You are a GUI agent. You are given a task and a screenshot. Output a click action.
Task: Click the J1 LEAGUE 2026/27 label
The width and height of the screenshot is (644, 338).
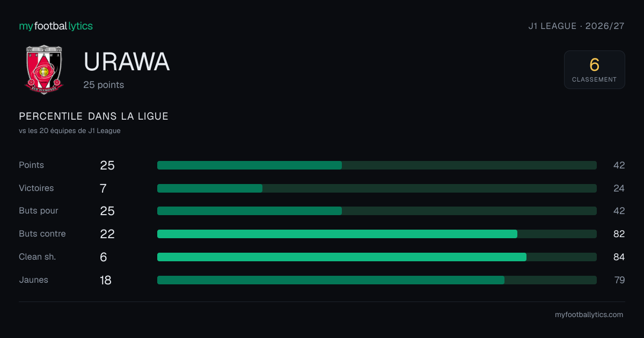tap(576, 26)
